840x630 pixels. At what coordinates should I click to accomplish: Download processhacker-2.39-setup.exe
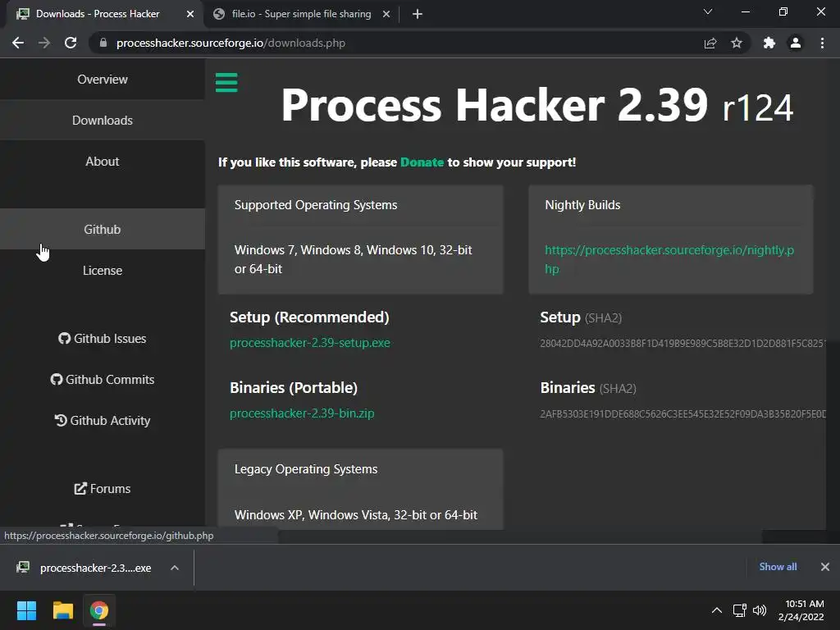pos(309,343)
